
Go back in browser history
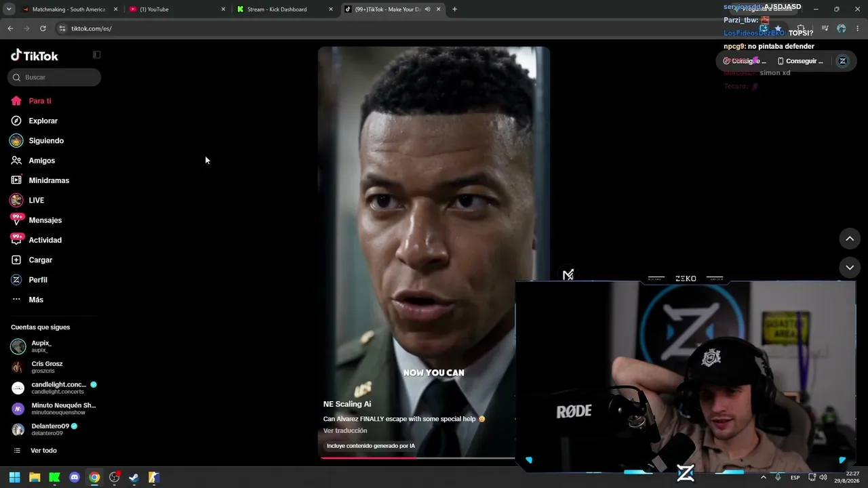tap(10, 28)
